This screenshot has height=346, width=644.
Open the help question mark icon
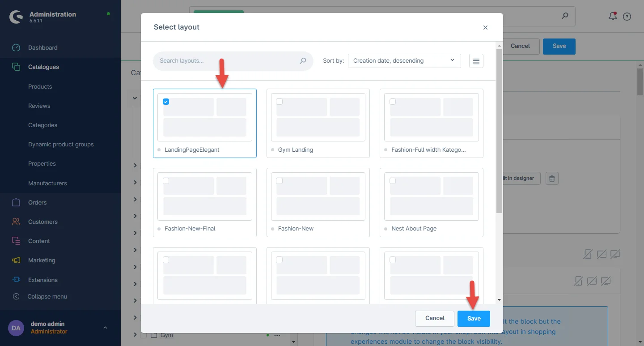pos(627,17)
